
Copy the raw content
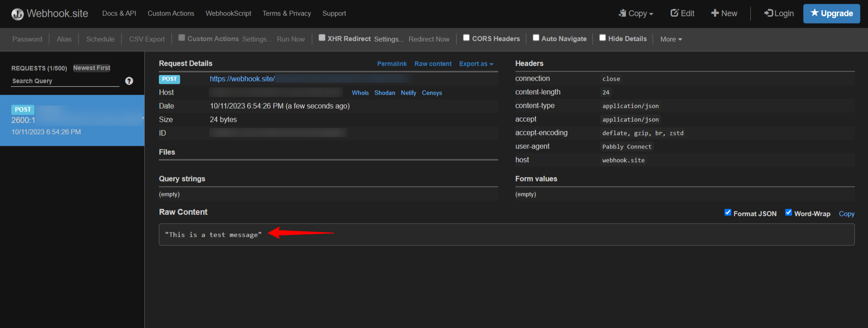coord(846,214)
